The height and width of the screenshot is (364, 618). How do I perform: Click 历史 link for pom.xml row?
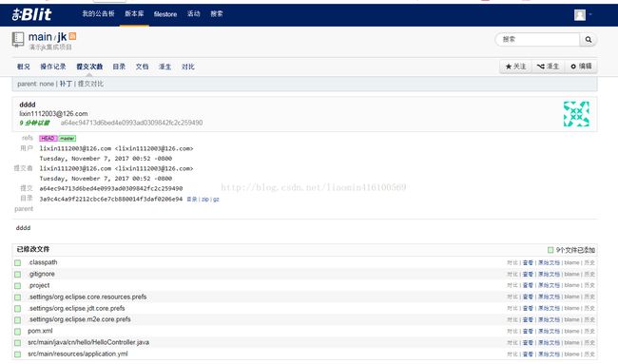589,332
